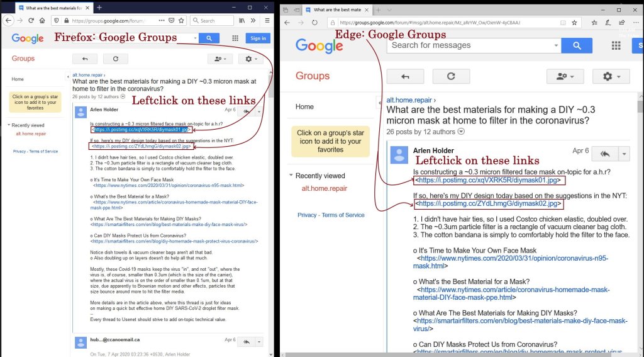Open alt.home.repair sidebar link in Firefox
644x357 pixels.
[31, 133]
